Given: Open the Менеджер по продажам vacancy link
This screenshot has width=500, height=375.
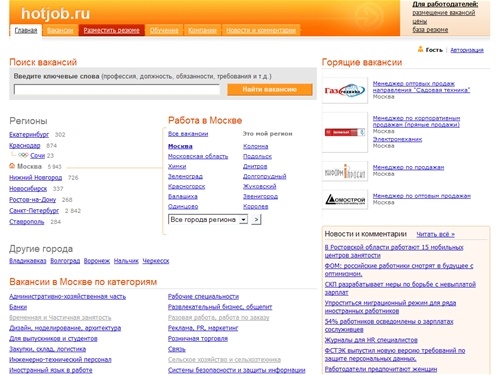Looking at the screenshot, I should point(408,167).
